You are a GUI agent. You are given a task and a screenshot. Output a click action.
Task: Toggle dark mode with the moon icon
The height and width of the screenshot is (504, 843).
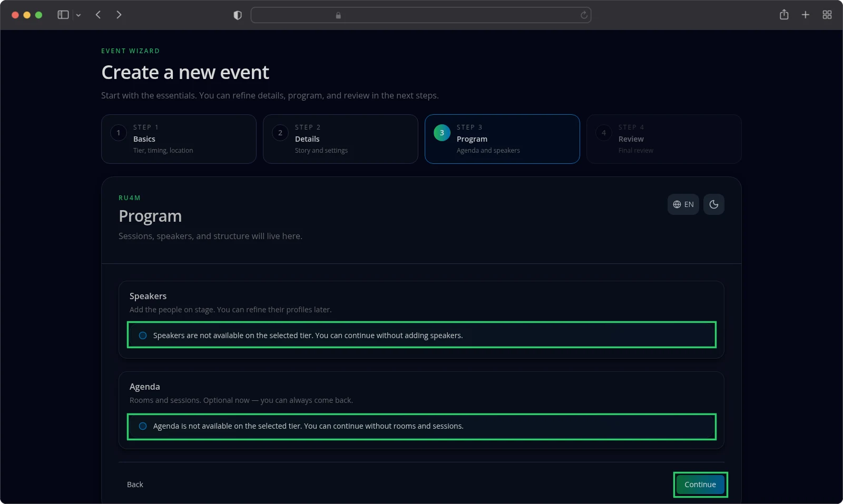[x=714, y=204]
